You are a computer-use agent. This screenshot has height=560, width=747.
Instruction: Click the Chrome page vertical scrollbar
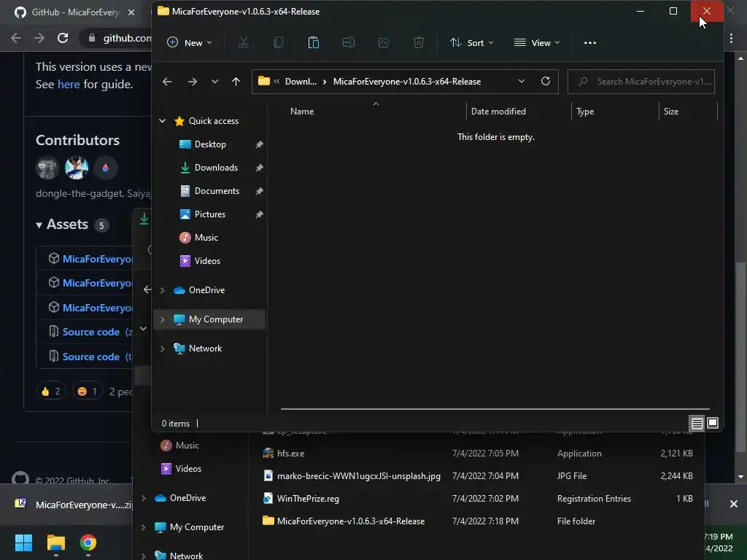[x=740, y=357]
